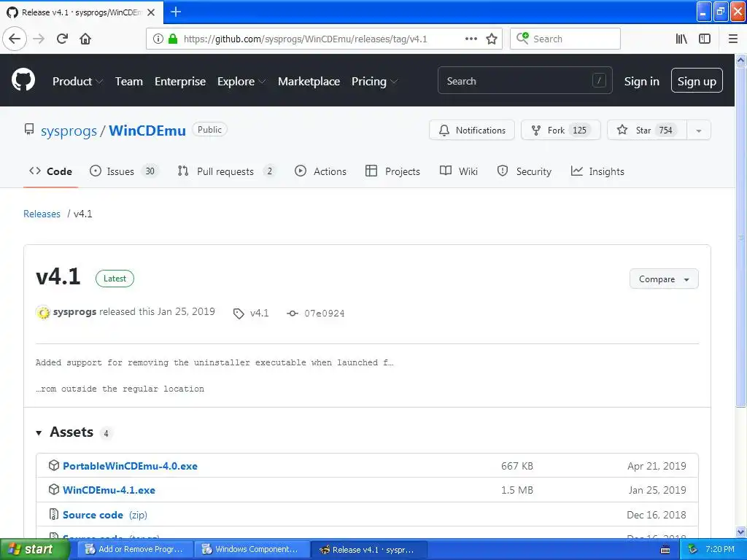
Task: Click the Notifications button
Action: coord(472,130)
